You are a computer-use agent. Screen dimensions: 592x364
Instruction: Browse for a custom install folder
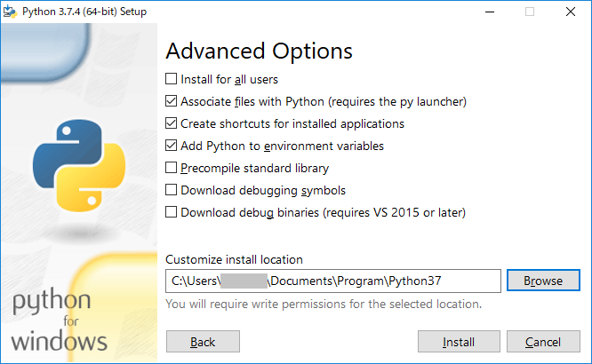(543, 281)
